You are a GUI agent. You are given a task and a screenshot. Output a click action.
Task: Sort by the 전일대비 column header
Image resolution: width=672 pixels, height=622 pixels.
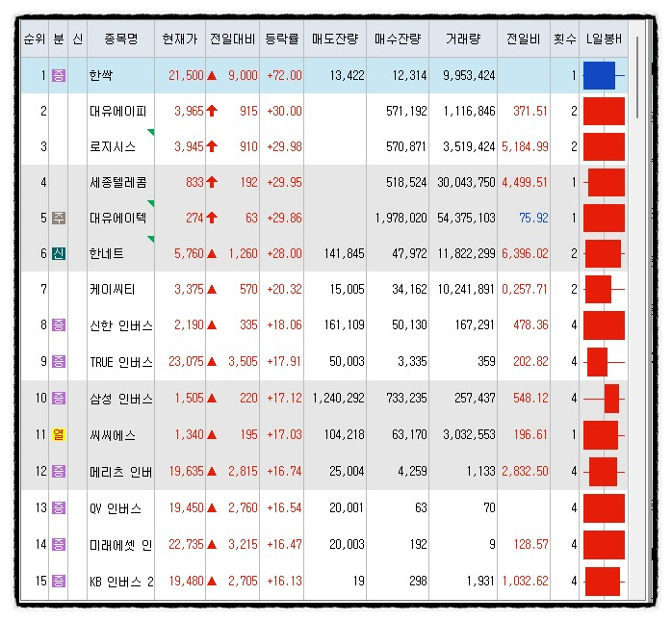point(233,39)
